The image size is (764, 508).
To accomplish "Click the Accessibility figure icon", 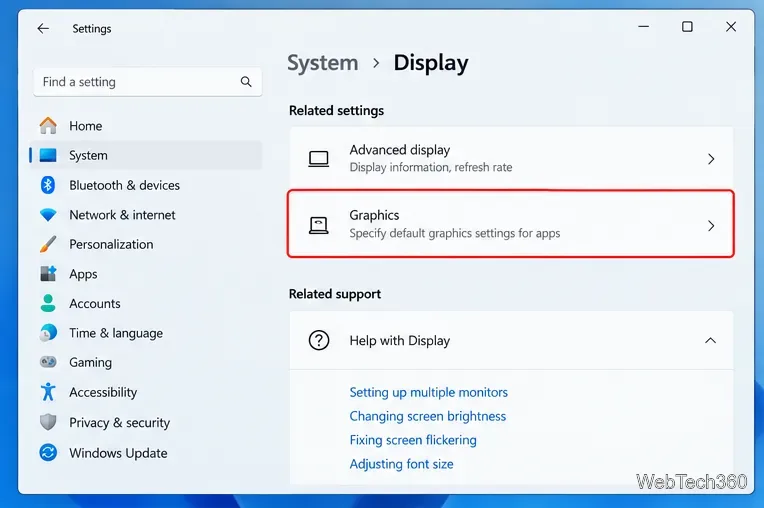I will pyautogui.click(x=48, y=392).
